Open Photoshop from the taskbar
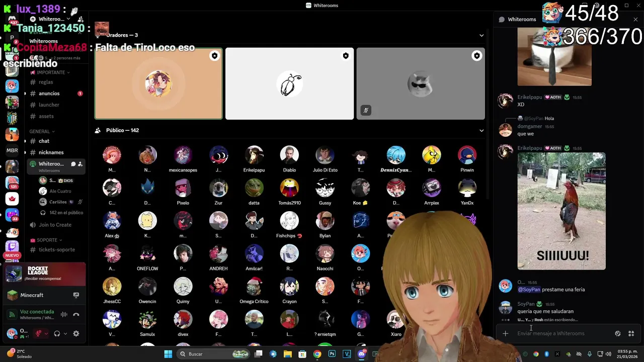The width and height of the screenshot is (644, 362). click(332, 354)
